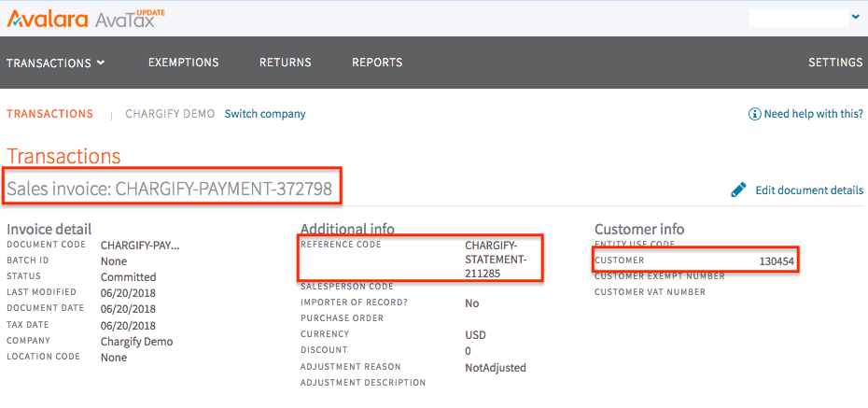
Task: Click the Avalara AvaTax logo
Action: (86, 19)
